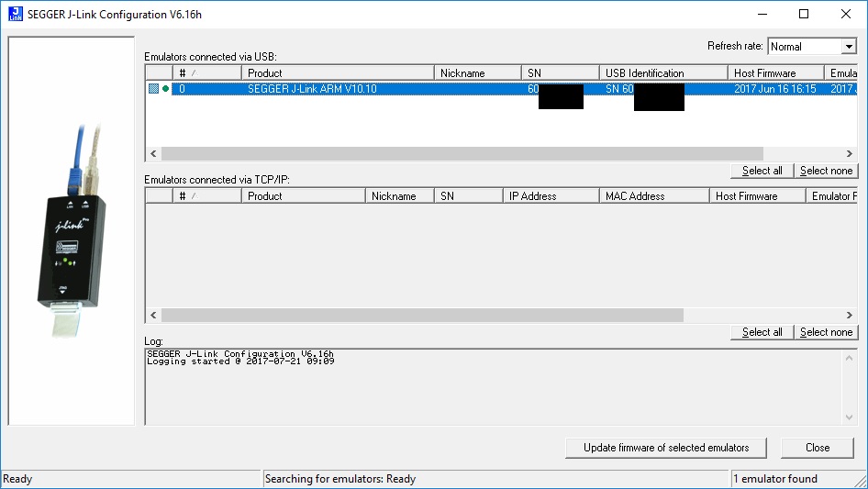Viewport: 868px width, 489px height.
Task: Click the USB list Nickname column header
Action: click(477, 73)
